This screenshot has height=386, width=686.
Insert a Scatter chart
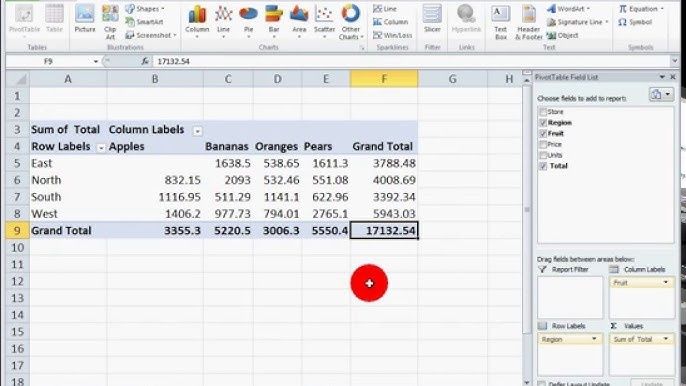(x=325, y=21)
